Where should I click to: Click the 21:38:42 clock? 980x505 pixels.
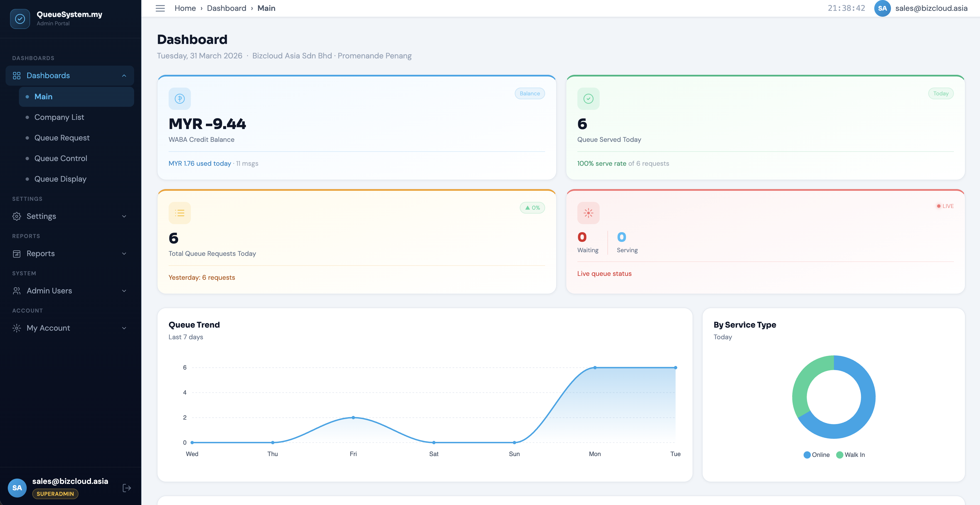846,8
